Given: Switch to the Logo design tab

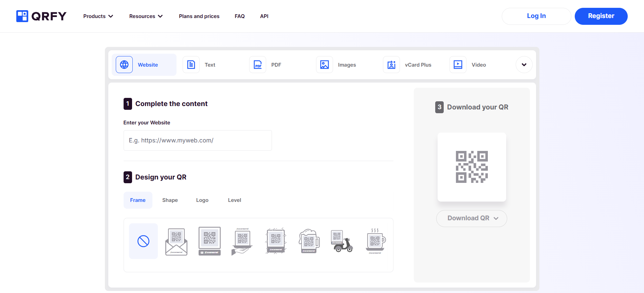Looking at the screenshot, I should pyautogui.click(x=202, y=200).
